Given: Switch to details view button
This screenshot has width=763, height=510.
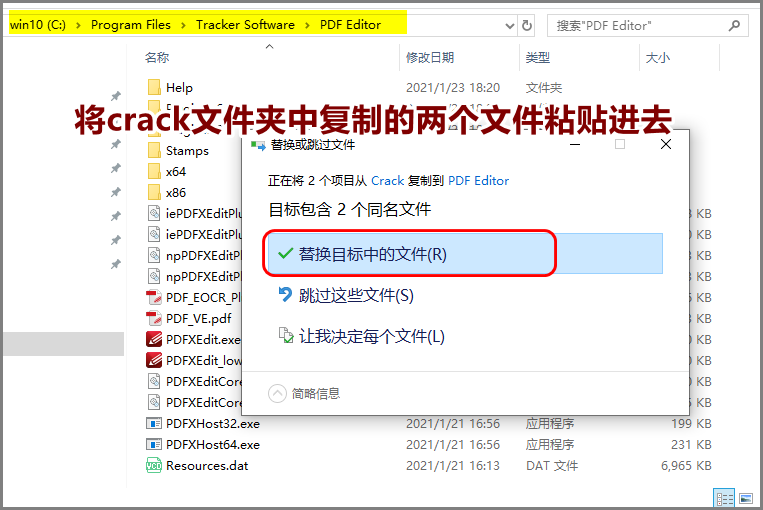Looking at the screenshot, I should point(724,498).
